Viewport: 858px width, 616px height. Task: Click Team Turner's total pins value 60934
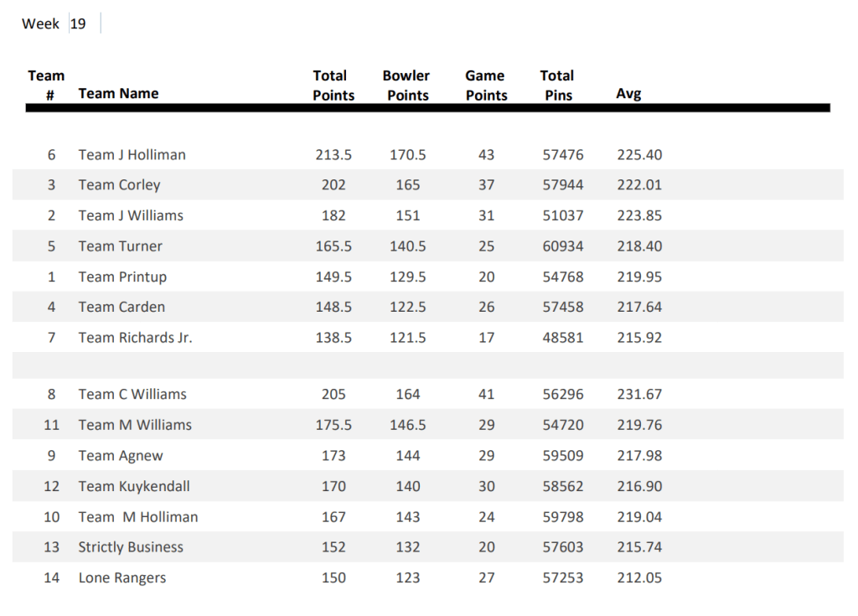pyautogui.click(x=563, y=246)
